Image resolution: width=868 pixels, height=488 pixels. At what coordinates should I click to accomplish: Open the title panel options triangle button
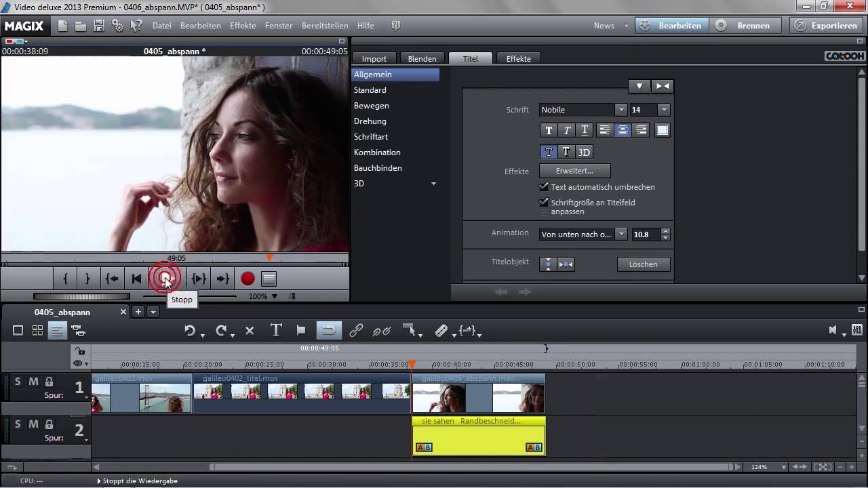639,86
